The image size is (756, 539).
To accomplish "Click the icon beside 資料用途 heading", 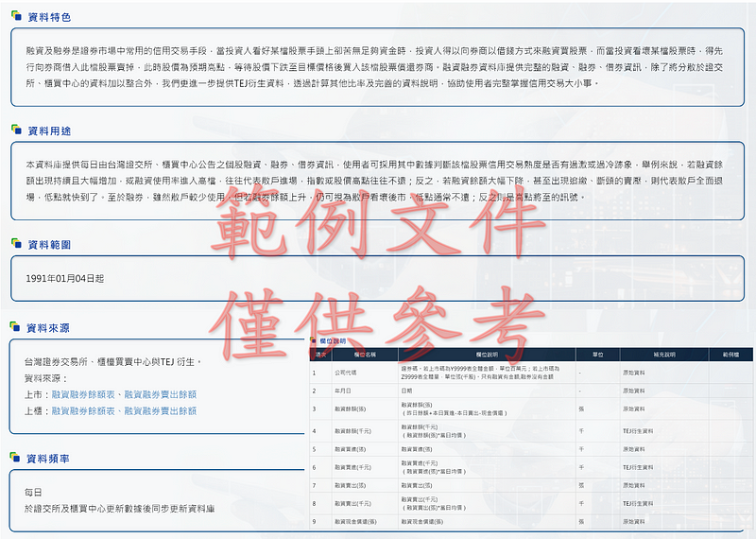I will point(16,130).
